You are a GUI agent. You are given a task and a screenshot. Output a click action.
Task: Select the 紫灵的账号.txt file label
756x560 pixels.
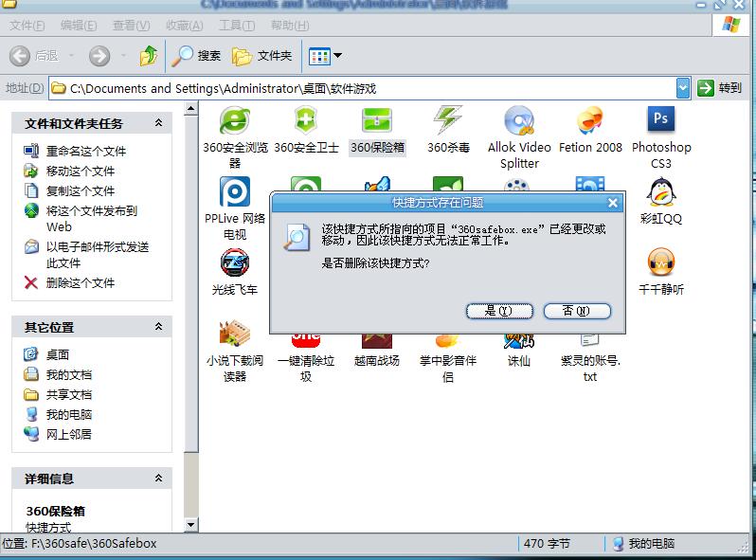[x=590, y=369]
